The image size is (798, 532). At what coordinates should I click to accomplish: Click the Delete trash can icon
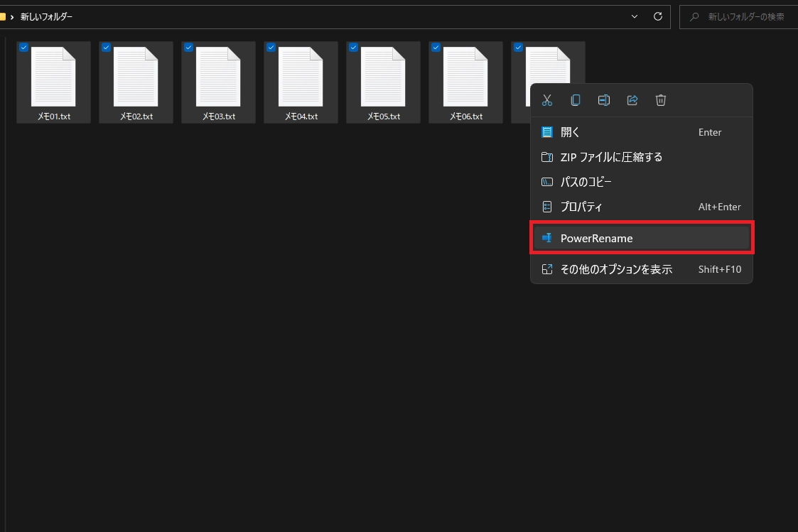coord(661,100)
